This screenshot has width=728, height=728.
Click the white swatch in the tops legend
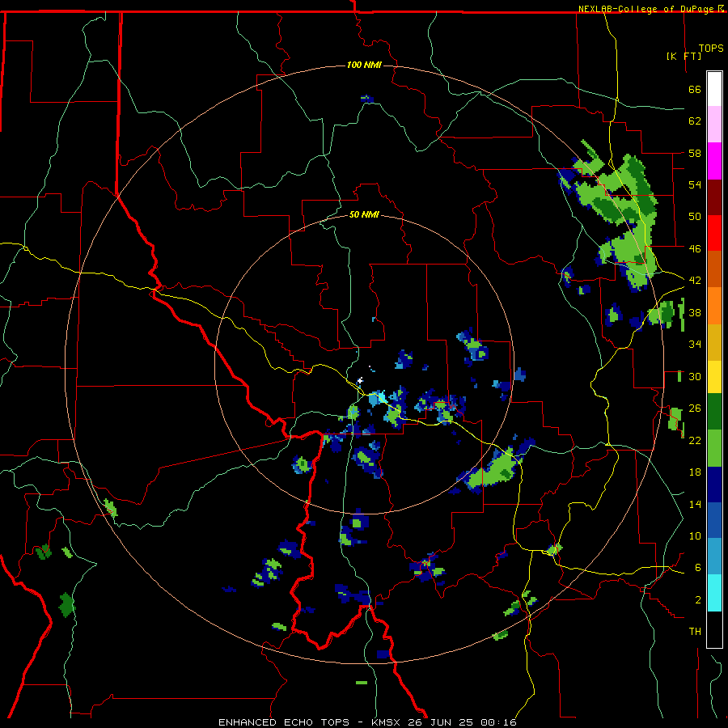tap(714, 89)
